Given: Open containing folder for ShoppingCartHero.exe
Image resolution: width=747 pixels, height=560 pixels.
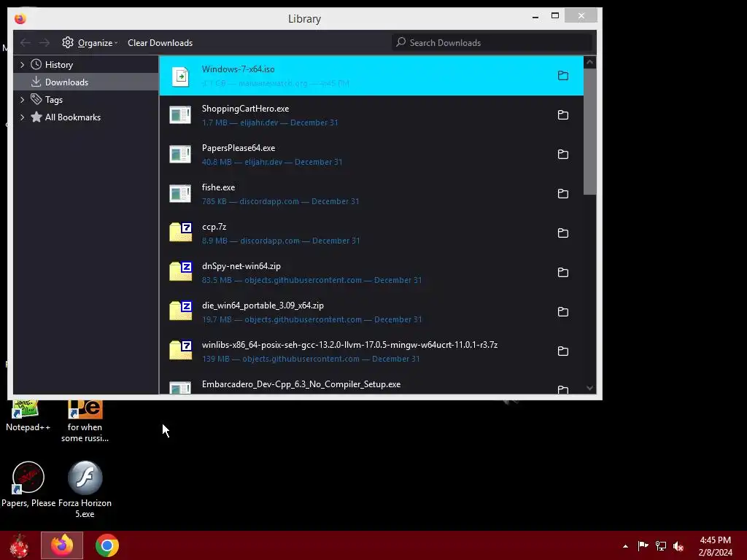Looking at the screenshot, I should 562,114.
